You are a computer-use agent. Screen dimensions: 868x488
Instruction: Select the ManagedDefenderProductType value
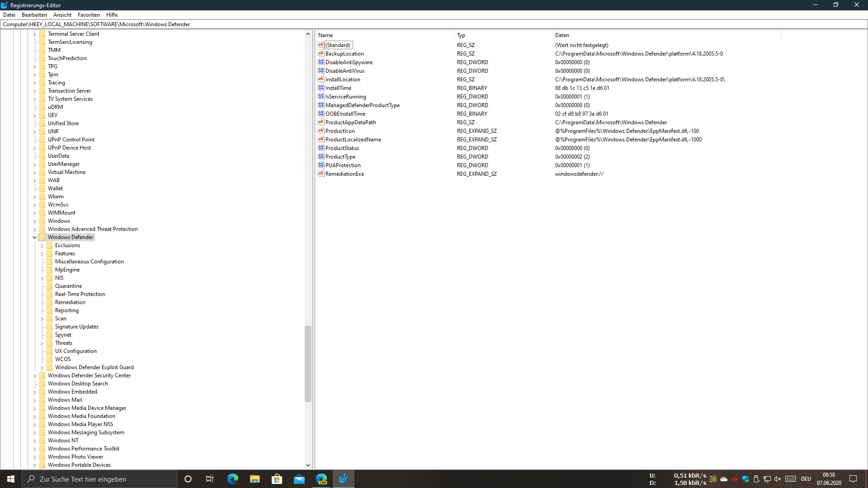tap(362, 105)
